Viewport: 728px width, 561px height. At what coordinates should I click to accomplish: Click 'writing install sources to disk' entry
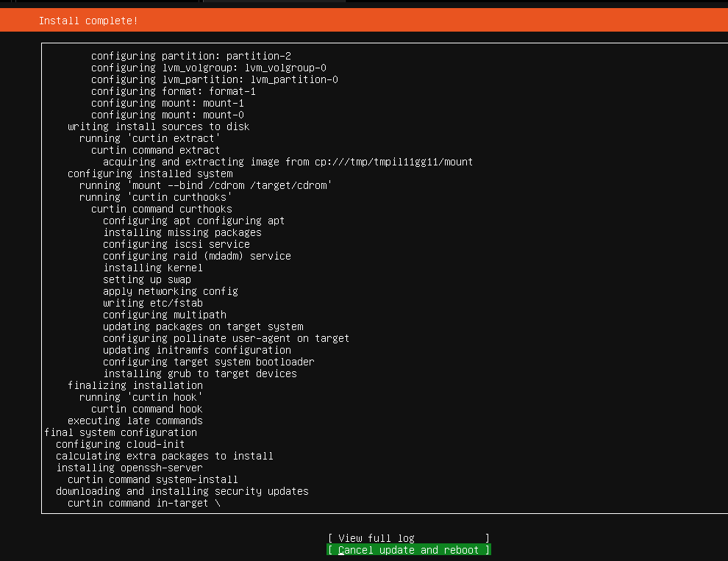click(x=159, y=126)
